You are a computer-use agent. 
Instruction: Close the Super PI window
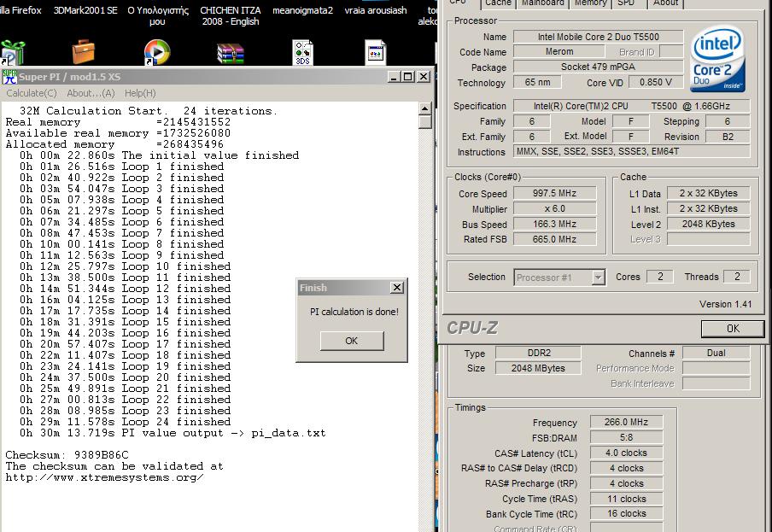coord(424,77)
